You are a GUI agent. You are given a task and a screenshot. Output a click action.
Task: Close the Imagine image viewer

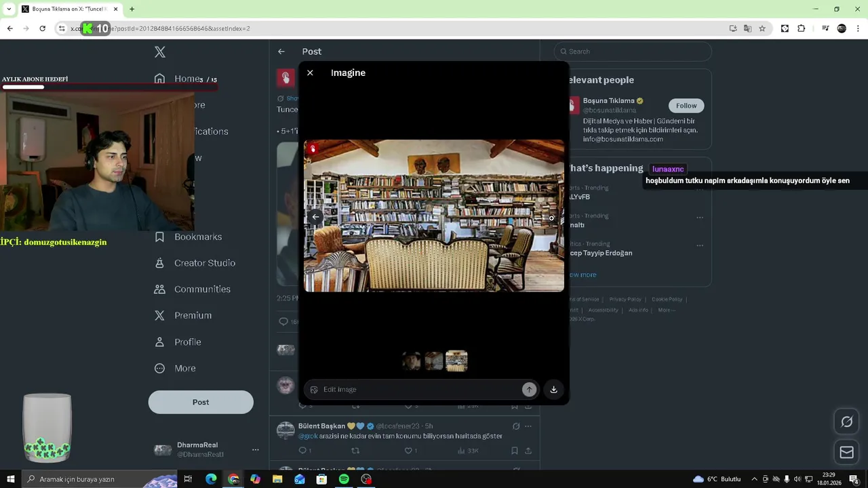(310, 73)
